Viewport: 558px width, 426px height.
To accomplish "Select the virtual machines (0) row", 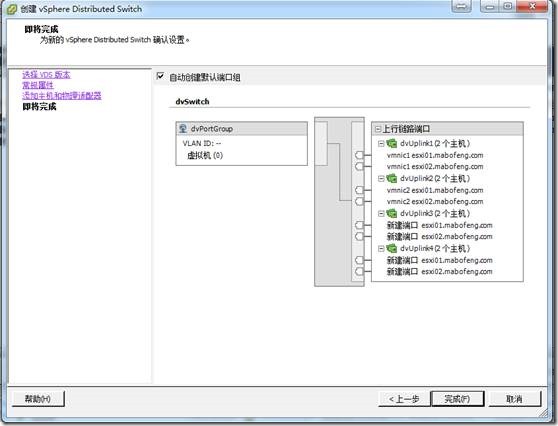I will click(205, 155).
